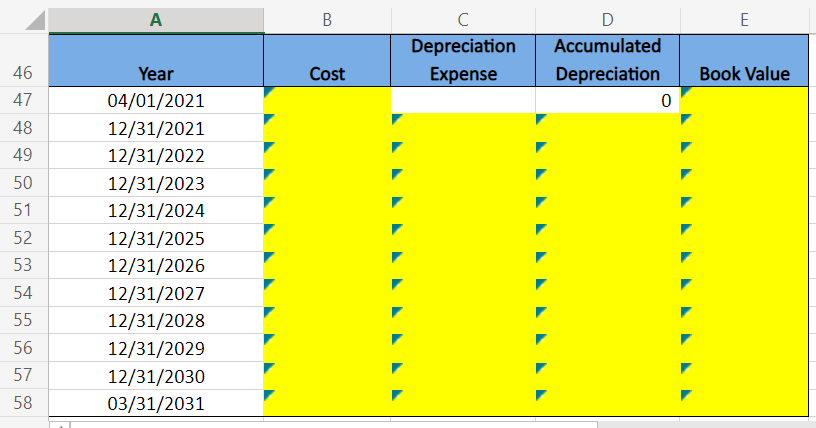Click Accumulated Depreciation cell for 12/31/2030
The image size is (816, 428).
point(607,375)
